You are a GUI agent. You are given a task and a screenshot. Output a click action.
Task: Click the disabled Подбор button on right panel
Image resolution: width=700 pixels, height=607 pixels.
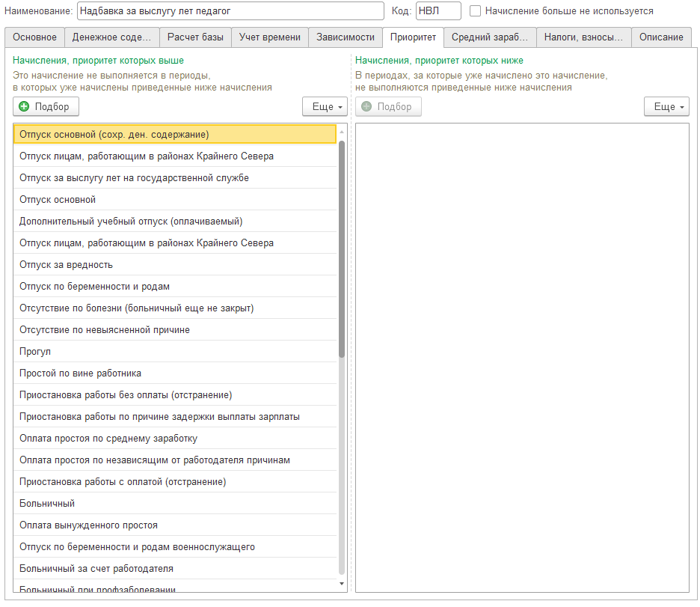tap(388, 107)
